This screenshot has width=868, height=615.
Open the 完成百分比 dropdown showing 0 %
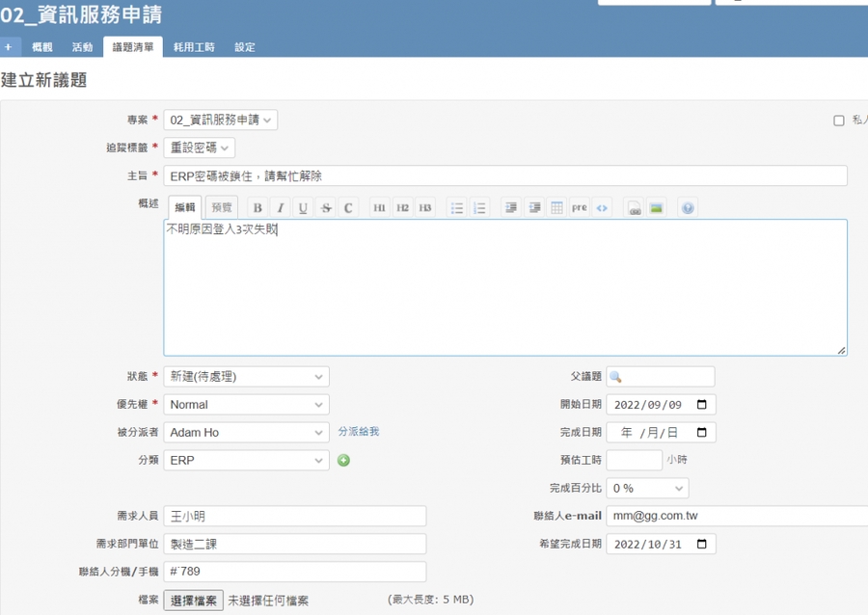pyautogui.click(x=647, y=489)
